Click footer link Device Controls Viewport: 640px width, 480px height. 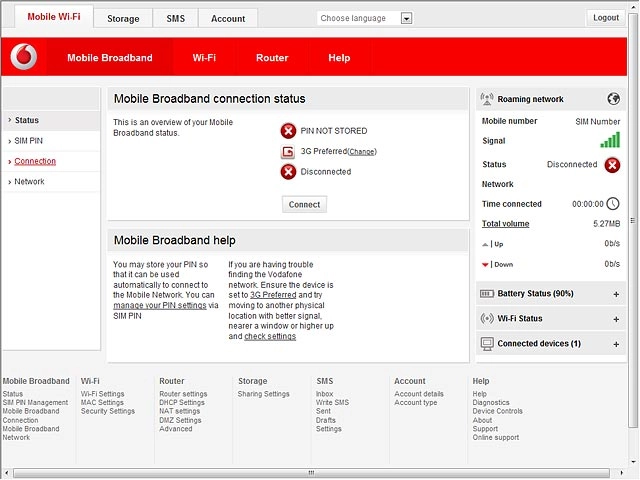[x=497, y=411]
